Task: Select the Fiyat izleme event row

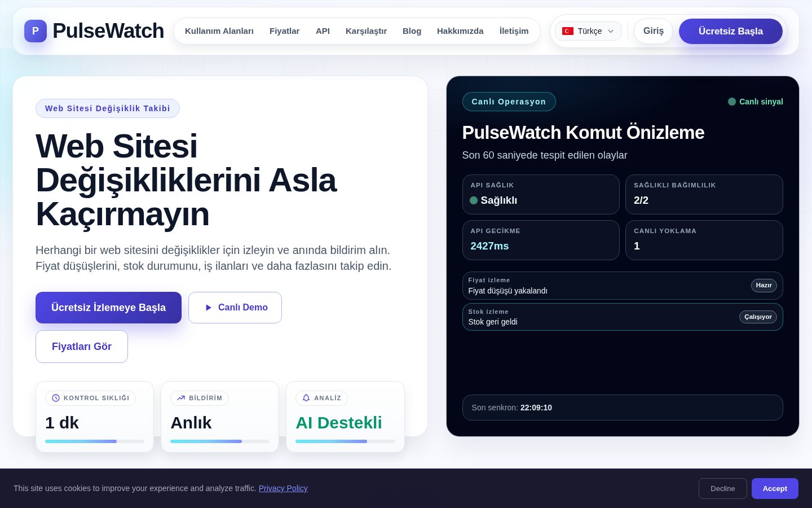Action: click(623, 286)
